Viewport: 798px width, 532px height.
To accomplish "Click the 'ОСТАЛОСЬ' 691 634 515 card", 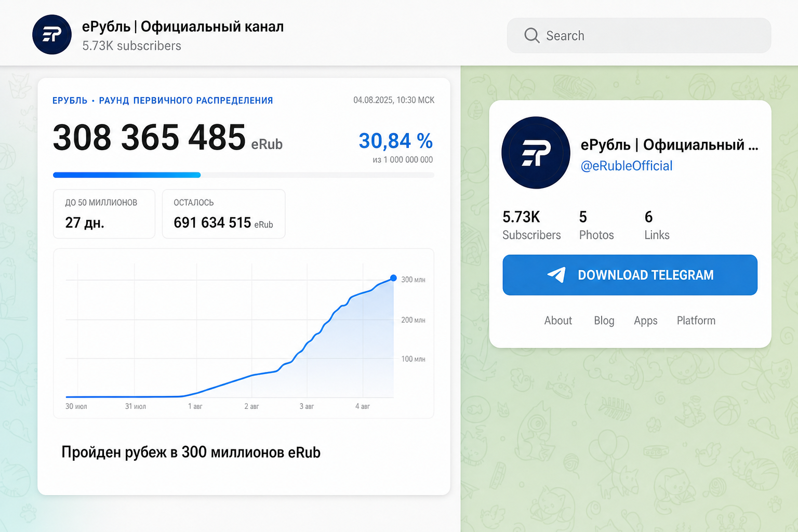I will click(224, 214).
